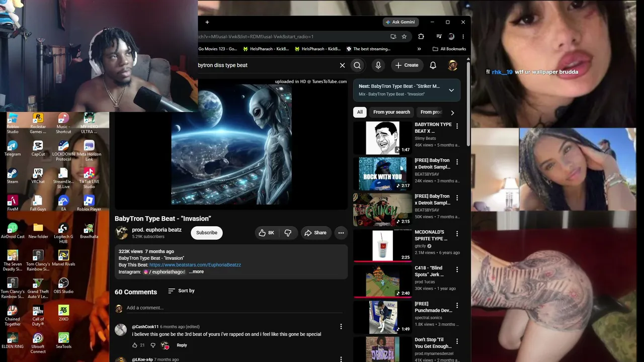Subscribe to prod. euphoria beatz
Viewport: 644px width, 362px height.
(207, 233)
